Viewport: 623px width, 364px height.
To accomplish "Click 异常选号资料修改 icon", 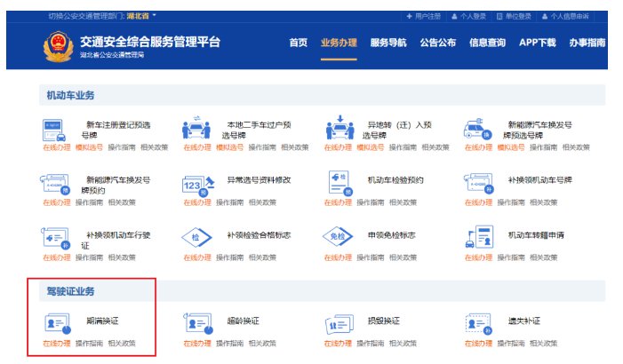I will (x=198, y=186).
